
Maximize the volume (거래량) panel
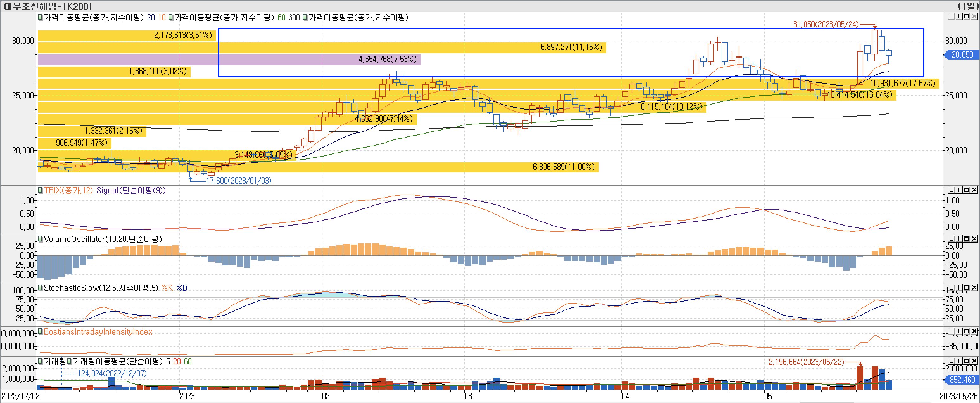(967, 361)
